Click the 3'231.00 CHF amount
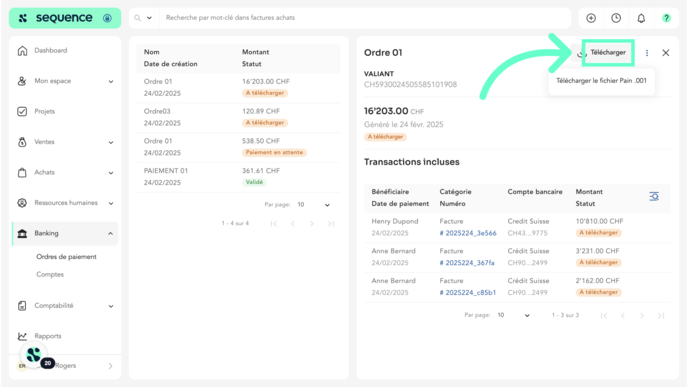688x387 pixels. tap(597, 251)
